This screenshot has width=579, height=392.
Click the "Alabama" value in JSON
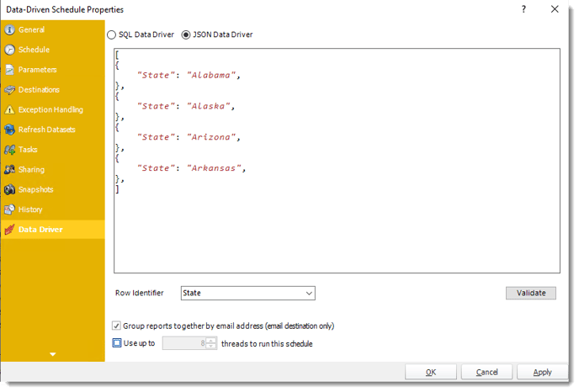[x=210, y=76]
